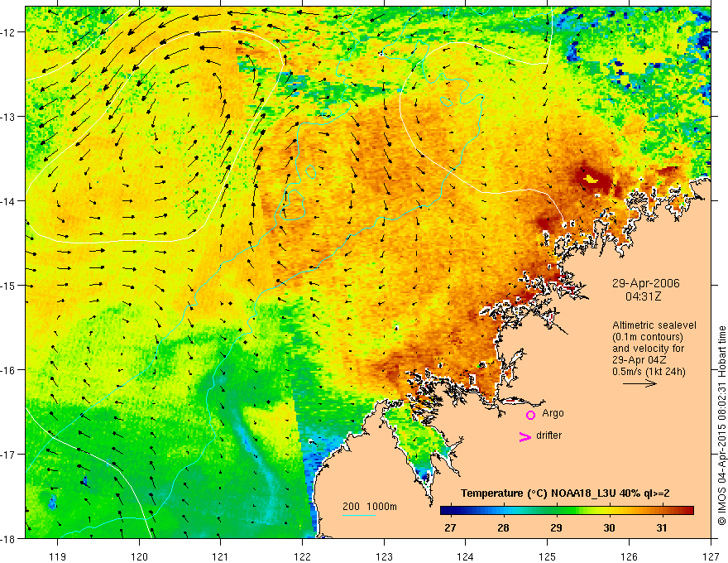Click the 'Argo' legend label

click(x=553, y=413)
